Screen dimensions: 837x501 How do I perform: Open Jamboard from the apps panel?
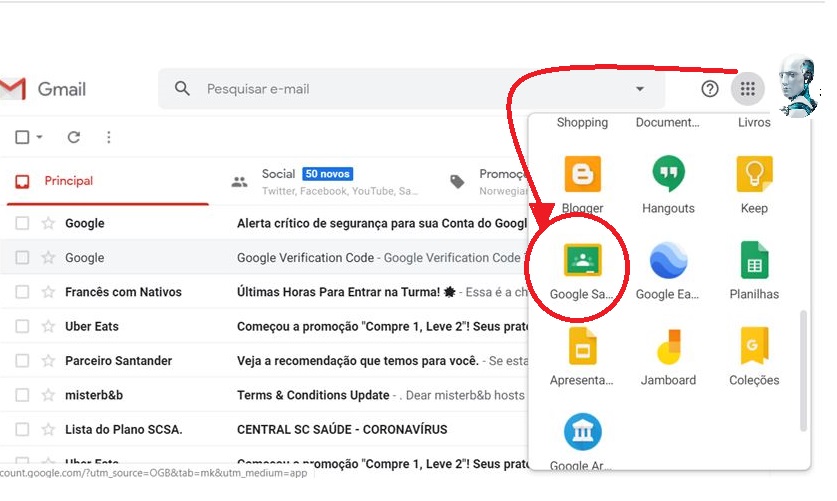pos(668,357)
